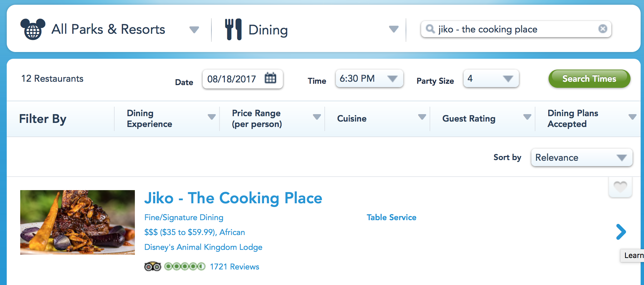This screenshot has width=644, height=285.
Task: Open the Party Size dropdown
Action: pos(491,79)
